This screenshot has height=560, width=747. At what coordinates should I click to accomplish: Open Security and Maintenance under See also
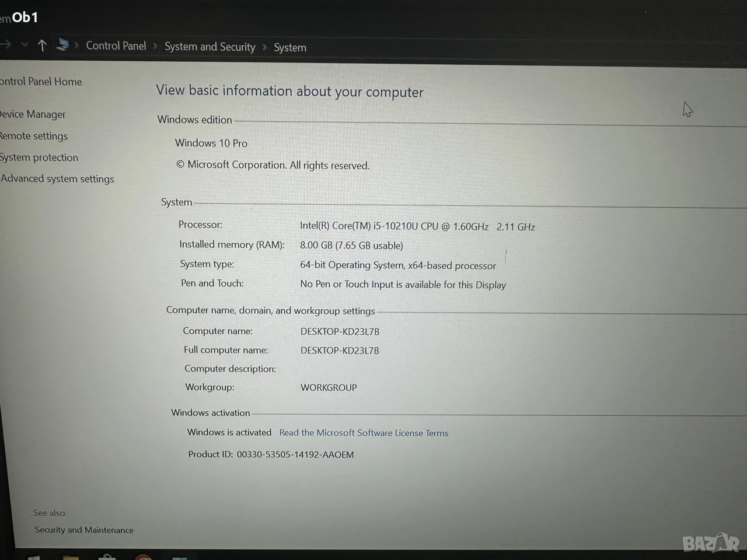84,530
